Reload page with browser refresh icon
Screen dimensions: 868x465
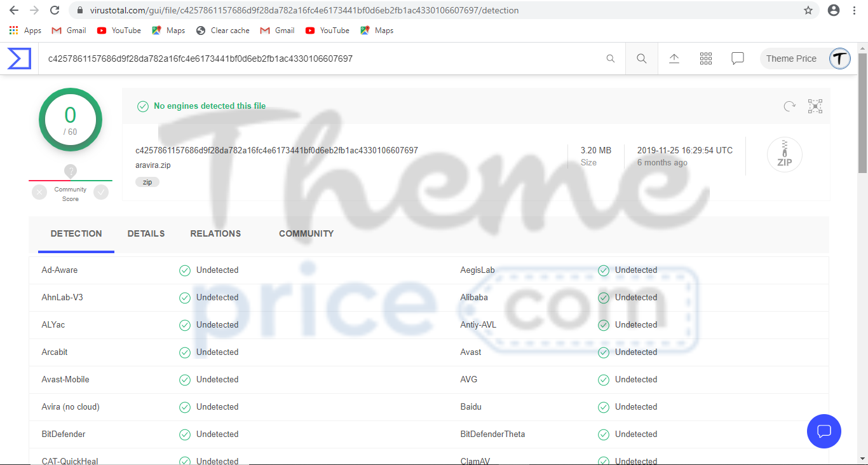click(x=55, y=10)
